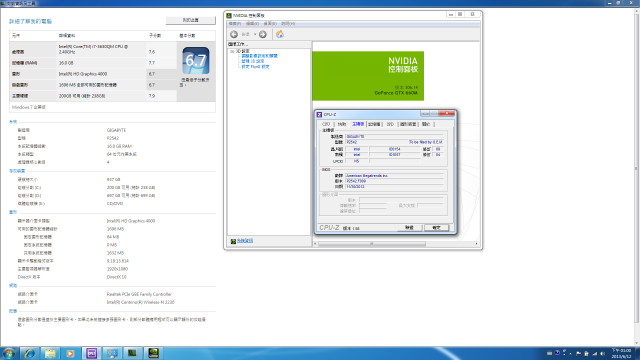The height and width of the screenshot is (360, 640).
Task: Open the fourth menu in NVIDIA menu bar
Action: click(288, 24)
